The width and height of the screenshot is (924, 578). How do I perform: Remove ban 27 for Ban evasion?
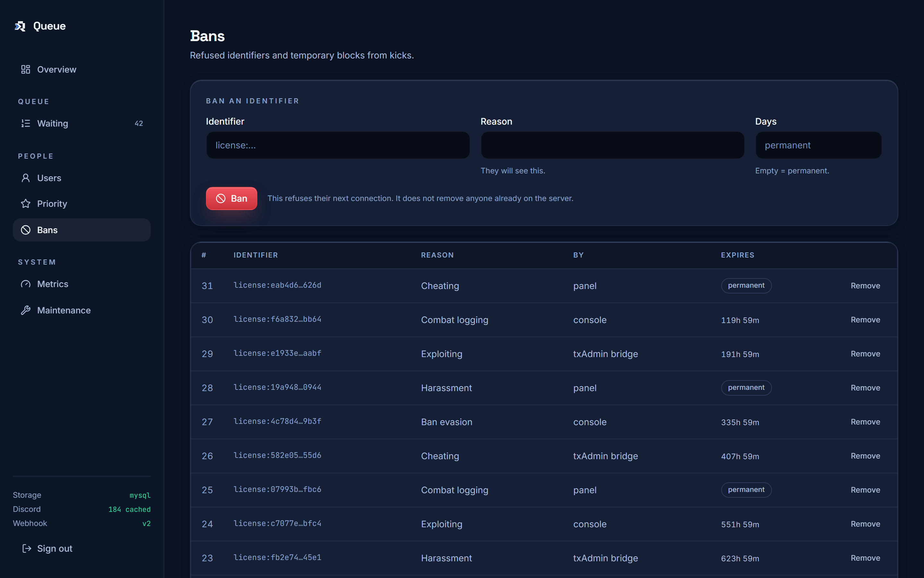click(865, 422)
